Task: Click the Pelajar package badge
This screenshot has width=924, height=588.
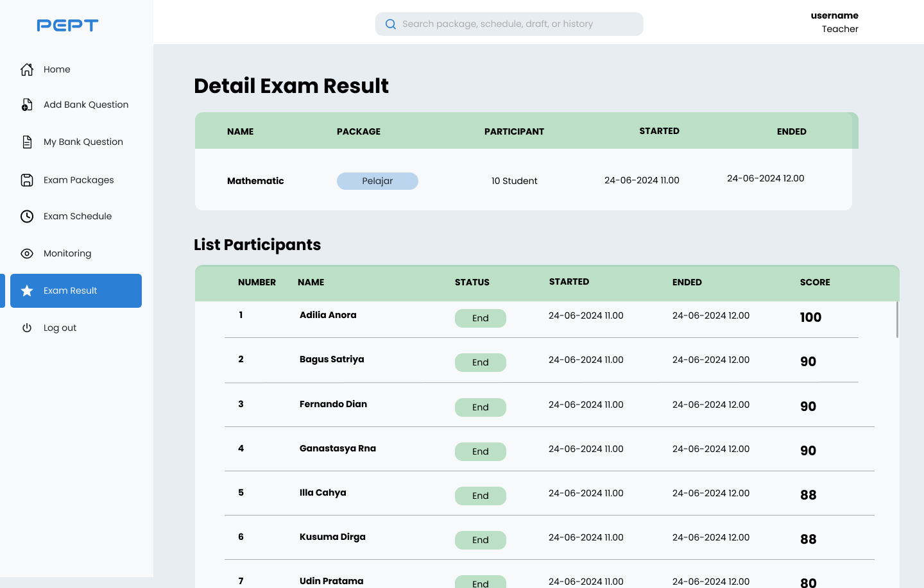Action: pos(377,181)
